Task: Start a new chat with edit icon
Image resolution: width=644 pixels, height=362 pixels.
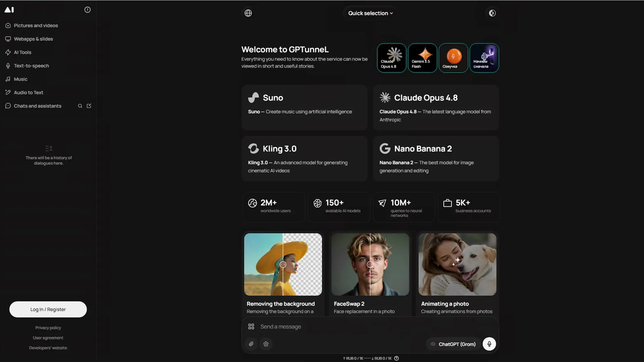Action: [89, 106]
